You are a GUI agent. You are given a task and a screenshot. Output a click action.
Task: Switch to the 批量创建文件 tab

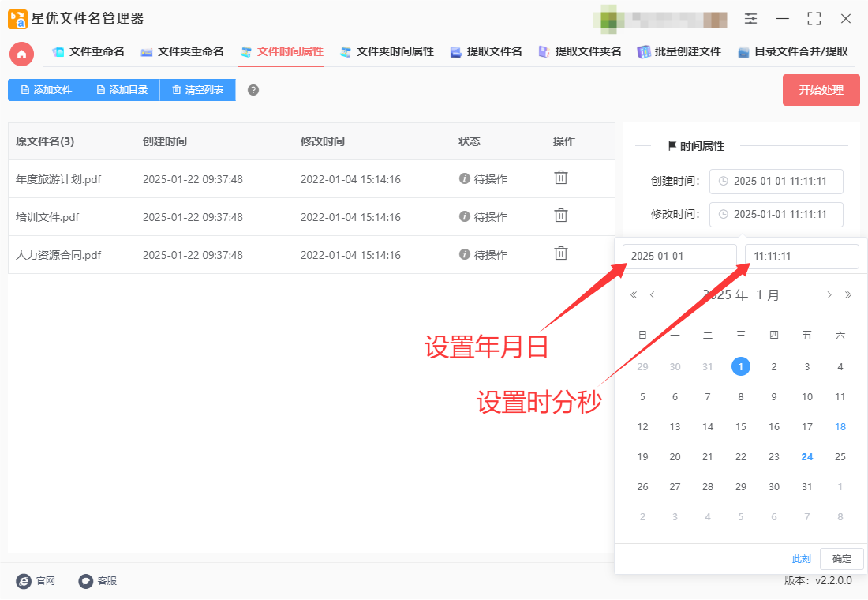tap(679, 52)
